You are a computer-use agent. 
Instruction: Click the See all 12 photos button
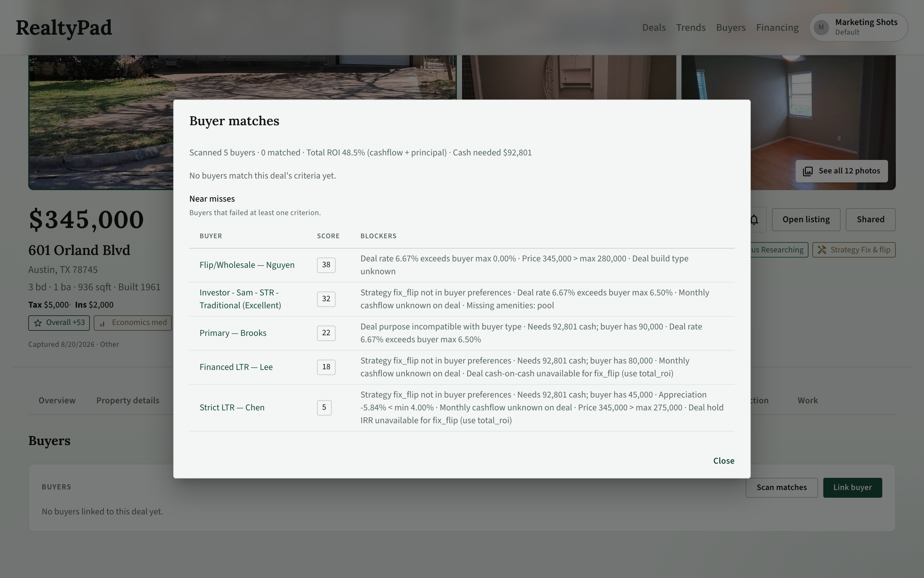[842, 171]
